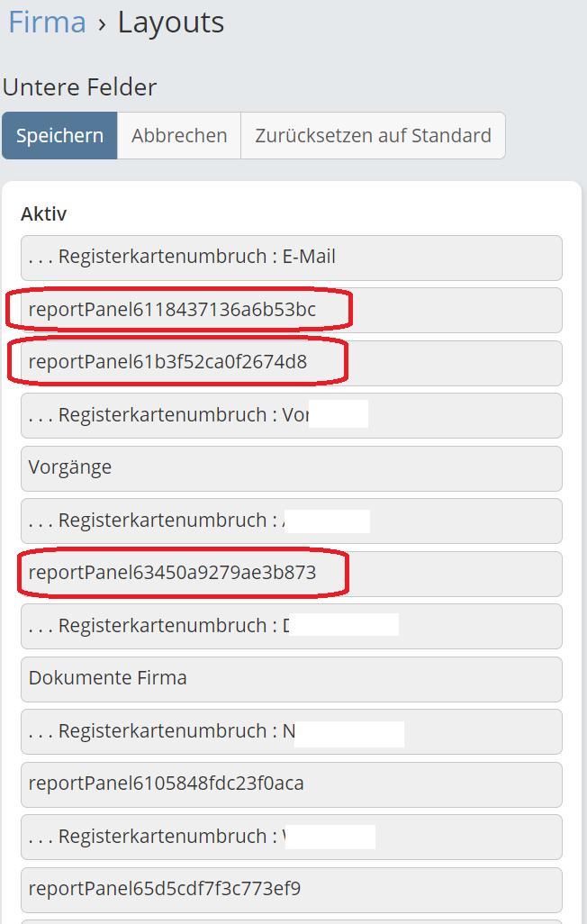The image size is (587, 924).
Task: Choose the reportPanel6105848fdc23f0aca item
Action: point(291,784)
